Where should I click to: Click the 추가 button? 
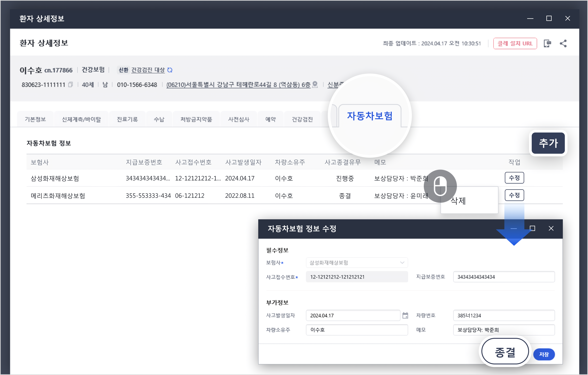[x=548, y=143]
